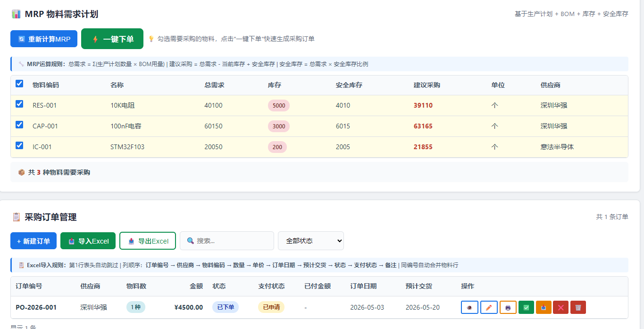
Task: Click 1种 material count badge
Action: pyautogui.click(x=136, y=307)
